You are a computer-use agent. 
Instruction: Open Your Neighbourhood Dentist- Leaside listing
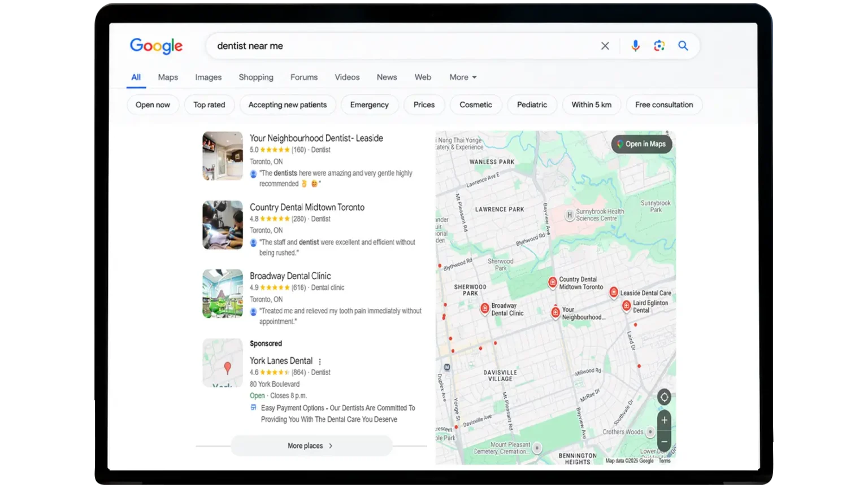tap(316, 138)
